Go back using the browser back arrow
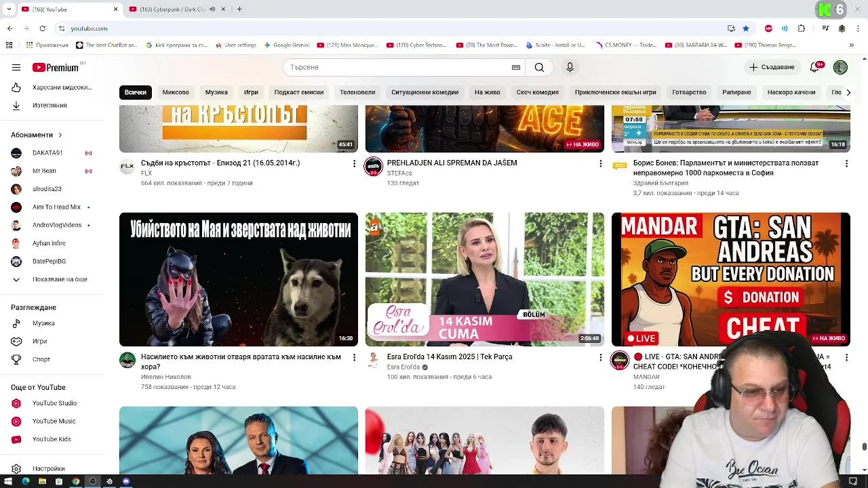The image size is (868, 488). (9, 28)
